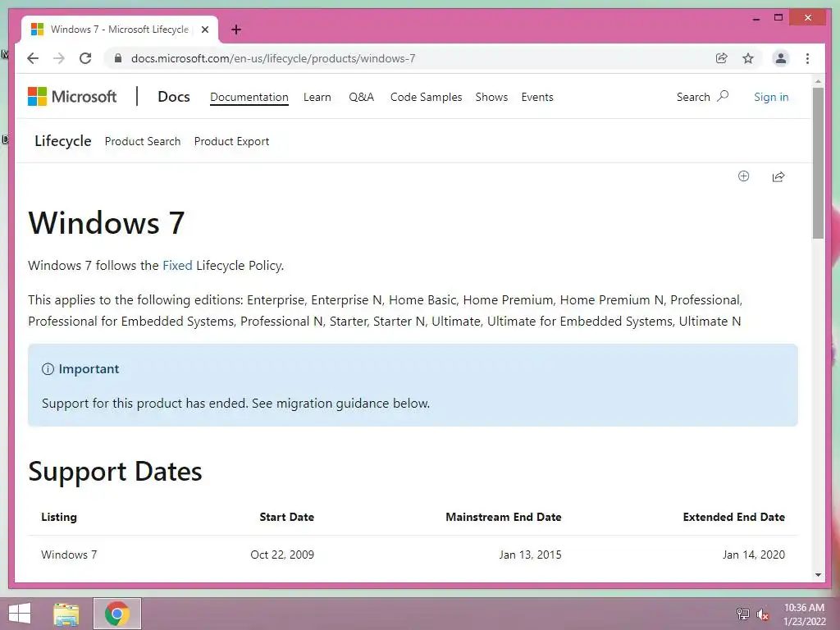Click the Jan 14, 2020 cell
Screen dimensions: 840x630
[754, 555]
